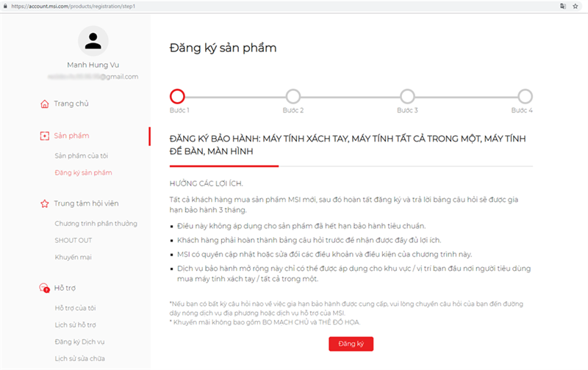588x370 pixels.
Task: Select the Bước 2 step circle
Action: 293,96
